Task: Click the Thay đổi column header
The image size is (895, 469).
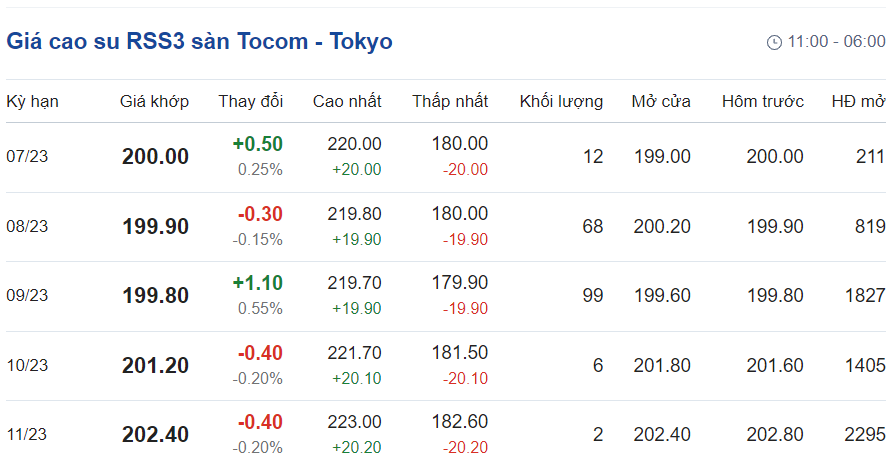Action: (x=251, y=101)
